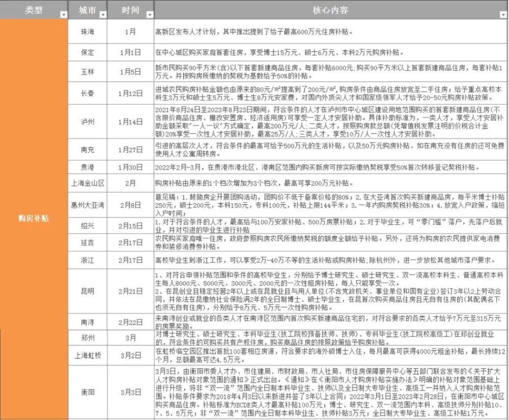Select the 1月14日 date cell

[130, 122]
